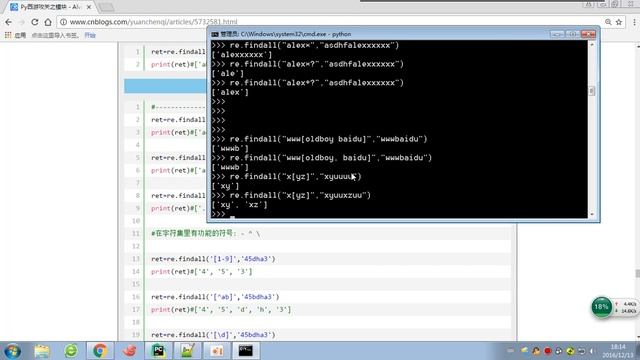Click Chrome's forward navigation arrow
The width and height of the screenshot is (640, 360).
click(x=22, y=22)
